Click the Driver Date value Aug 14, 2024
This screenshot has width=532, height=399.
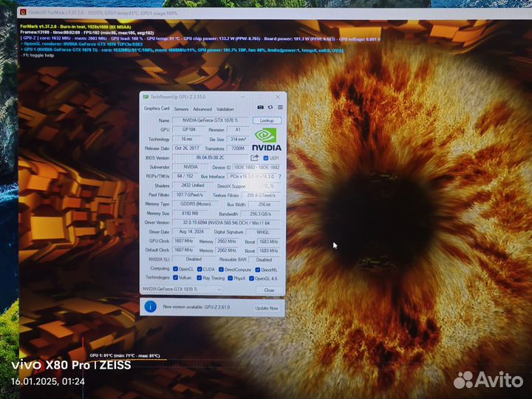click(191, 231)
